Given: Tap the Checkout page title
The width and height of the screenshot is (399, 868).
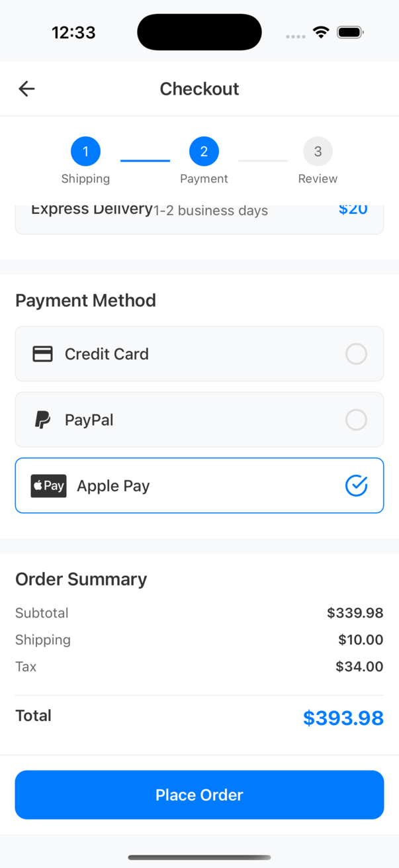Looking at the screenshot, I should pyautogui.click(x=199, y=89).
